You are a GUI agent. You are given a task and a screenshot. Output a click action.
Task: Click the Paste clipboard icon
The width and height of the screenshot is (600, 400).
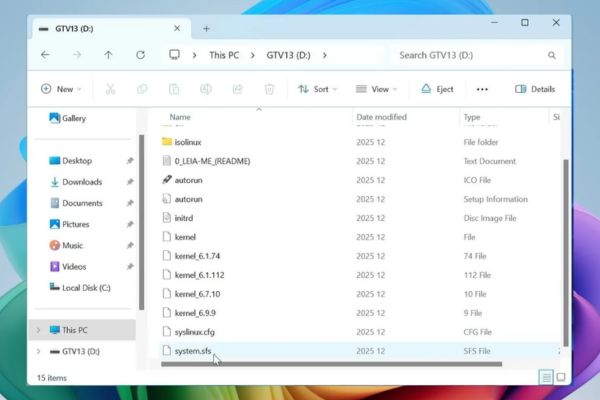pyautogui.click(x=174, y=89)
